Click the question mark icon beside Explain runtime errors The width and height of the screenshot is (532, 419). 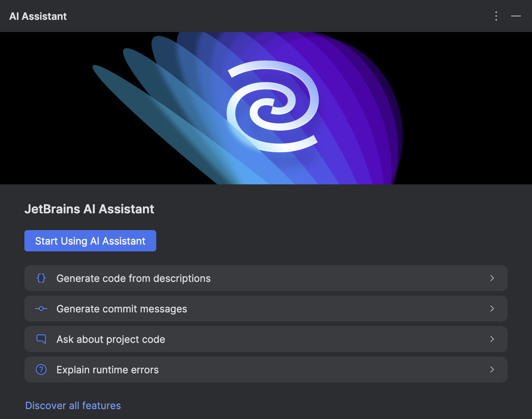click(x=41, y=369)
